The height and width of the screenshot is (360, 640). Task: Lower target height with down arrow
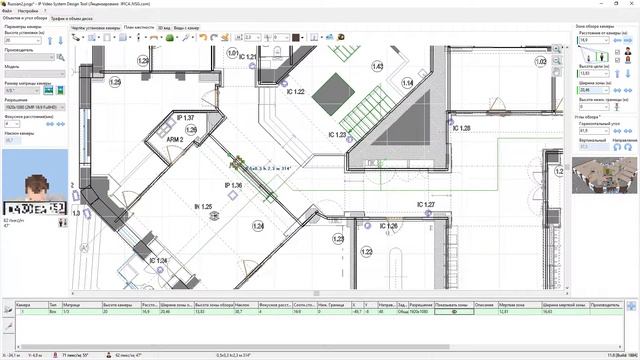point(628,73)
